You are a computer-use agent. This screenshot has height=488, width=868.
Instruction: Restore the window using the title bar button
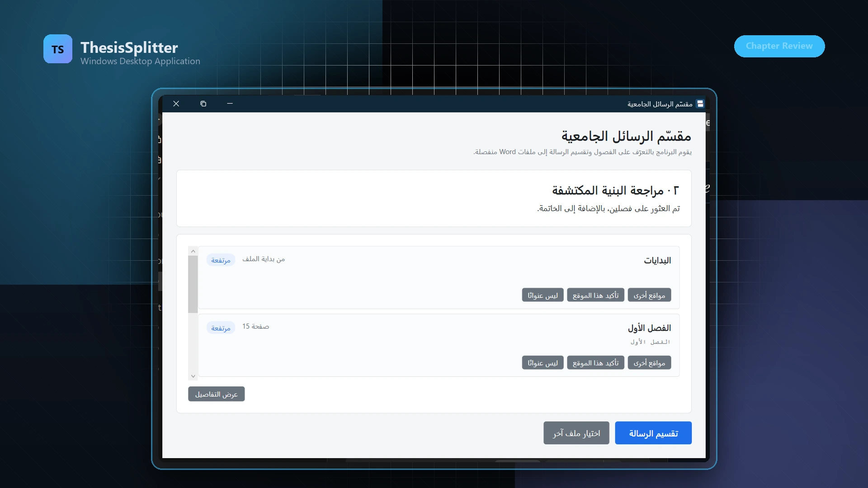[x=203, y=104]
